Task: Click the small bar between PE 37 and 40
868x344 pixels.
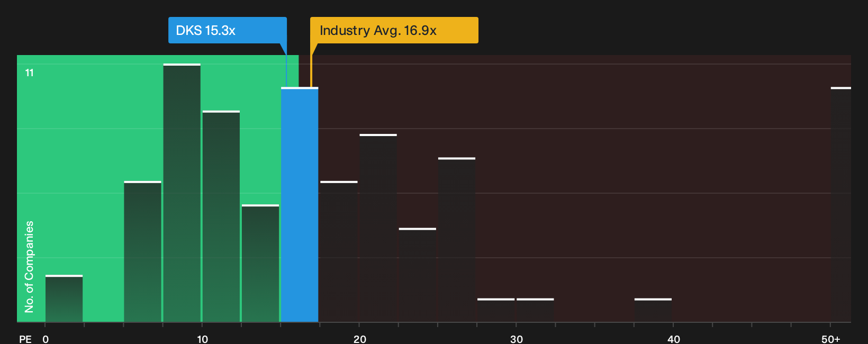Action: click(x=653, y=311)
